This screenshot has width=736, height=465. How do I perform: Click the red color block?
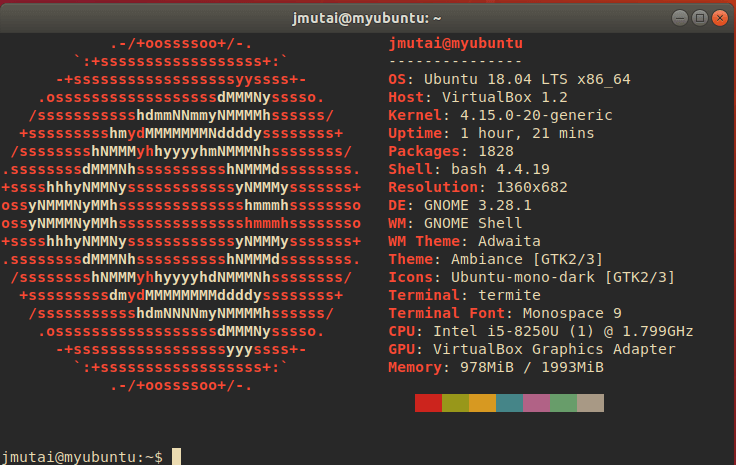pos(428,403)
